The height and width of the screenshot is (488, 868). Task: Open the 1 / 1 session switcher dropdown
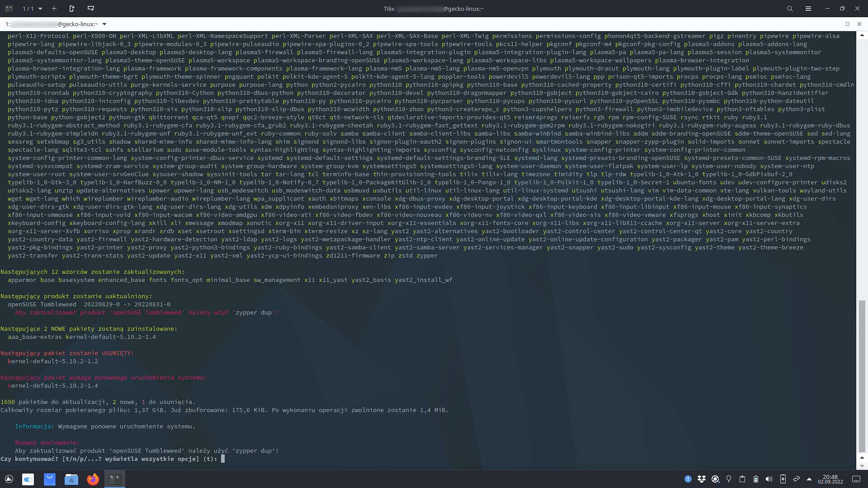click(33, 9)
